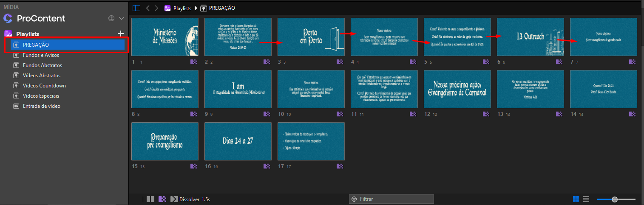Click the purple checkered transition icon in bottom bar
This screenshot has height=205, width=644.
click(x=162, y=199)
